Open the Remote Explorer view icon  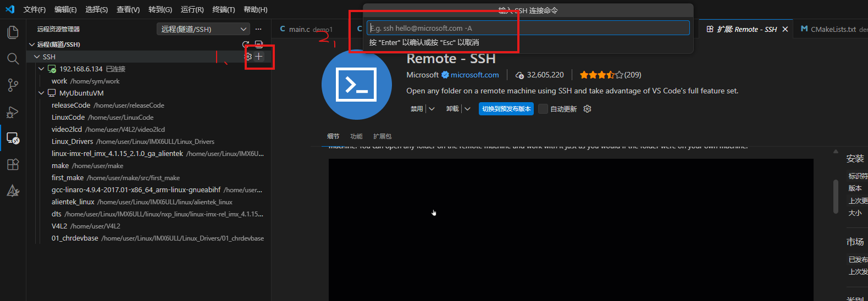point(13,138)
